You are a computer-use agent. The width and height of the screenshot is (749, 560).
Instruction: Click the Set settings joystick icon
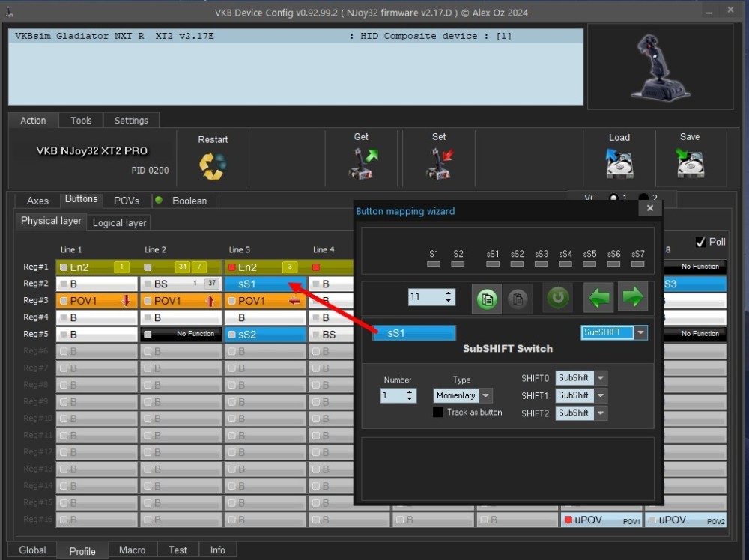click(440, 162)
